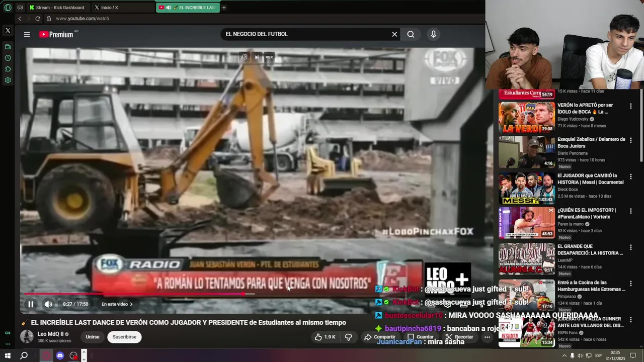Open a new browser tab with plus

coord(224,8)
